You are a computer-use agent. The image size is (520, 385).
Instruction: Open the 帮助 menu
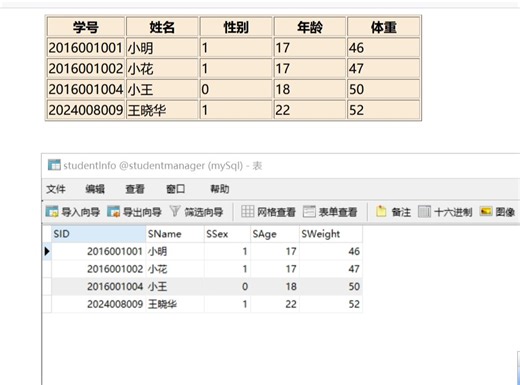(x=220, y=189)
